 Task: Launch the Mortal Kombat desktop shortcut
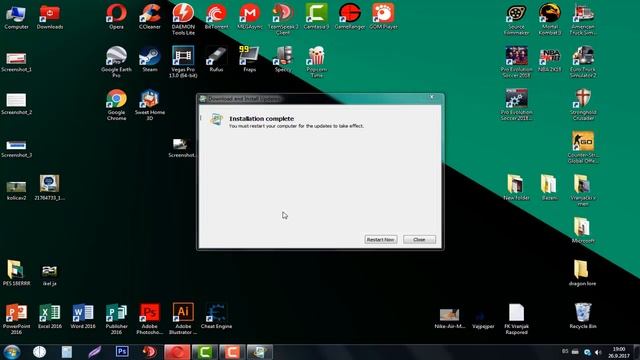(550, 19)
